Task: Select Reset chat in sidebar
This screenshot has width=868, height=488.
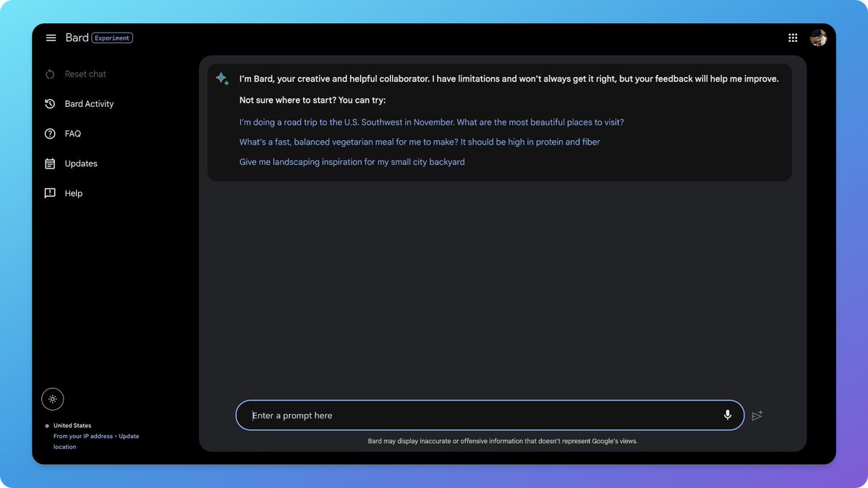Action: point(85,74)
